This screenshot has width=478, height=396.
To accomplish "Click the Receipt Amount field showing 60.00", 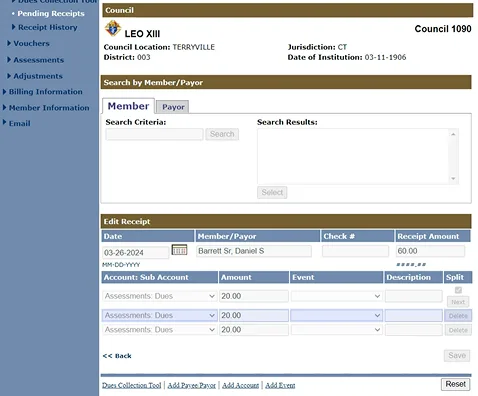I will click(x=430, y=251).
